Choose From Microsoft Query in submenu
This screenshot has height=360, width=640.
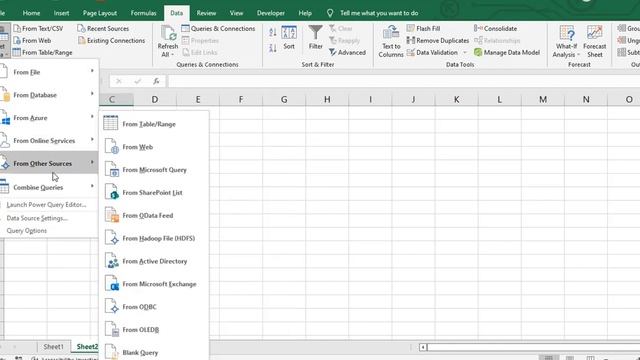[x=154, y=170]
